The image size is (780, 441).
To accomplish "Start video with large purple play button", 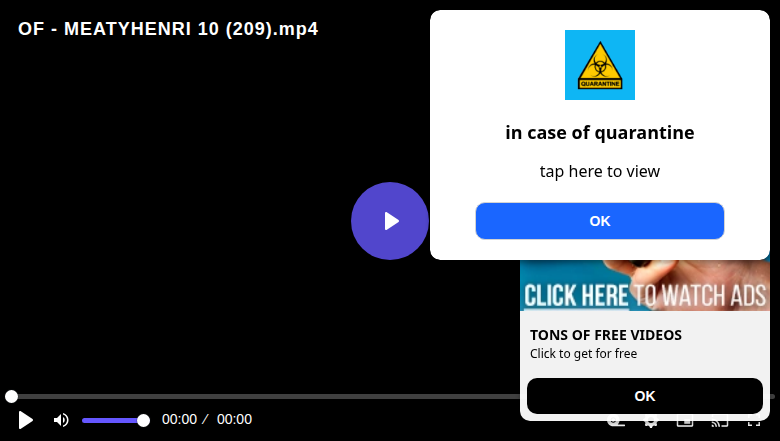I will (x=390, y=221).
